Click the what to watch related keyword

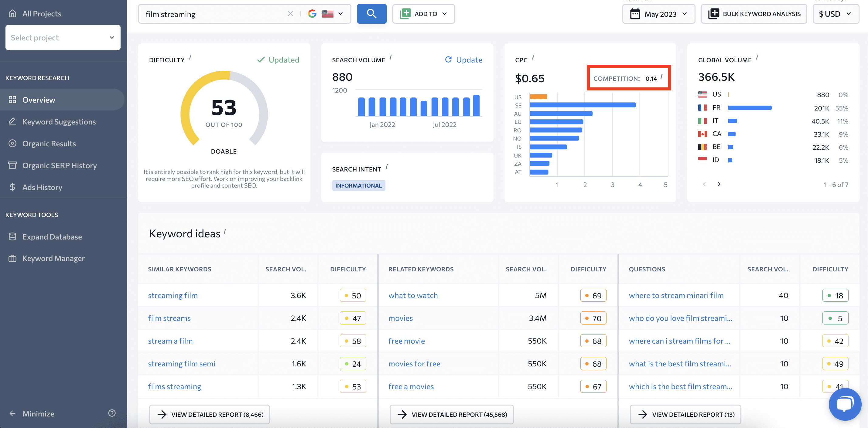pyautogui.click(x=412, y=295)
